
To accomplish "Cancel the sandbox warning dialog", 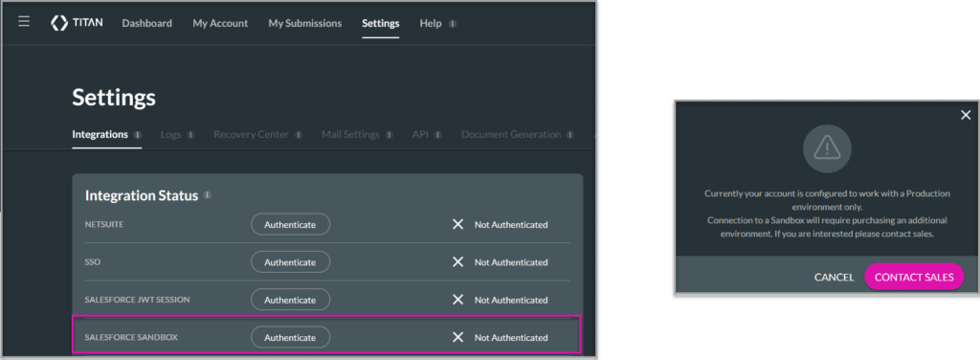I will coord(834,277).
